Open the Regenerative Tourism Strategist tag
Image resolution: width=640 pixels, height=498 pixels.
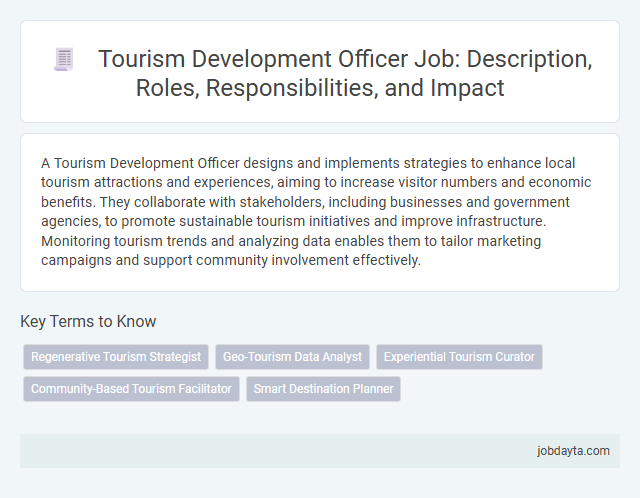116,357
